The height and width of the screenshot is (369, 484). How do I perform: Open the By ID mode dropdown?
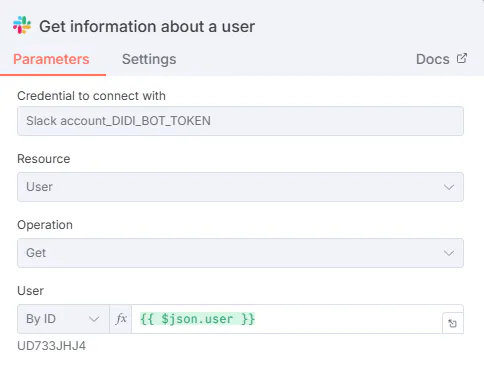pyautogui.click(x=63, y=319)
